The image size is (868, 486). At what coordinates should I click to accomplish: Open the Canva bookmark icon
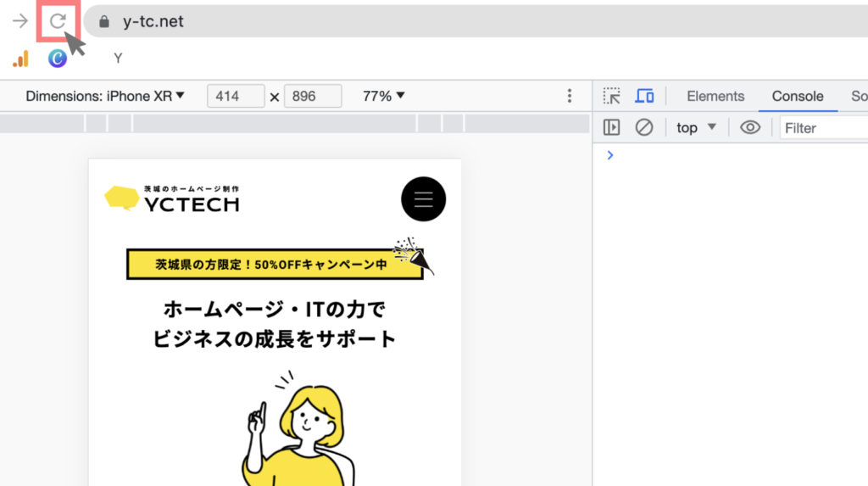pos(58,59)
